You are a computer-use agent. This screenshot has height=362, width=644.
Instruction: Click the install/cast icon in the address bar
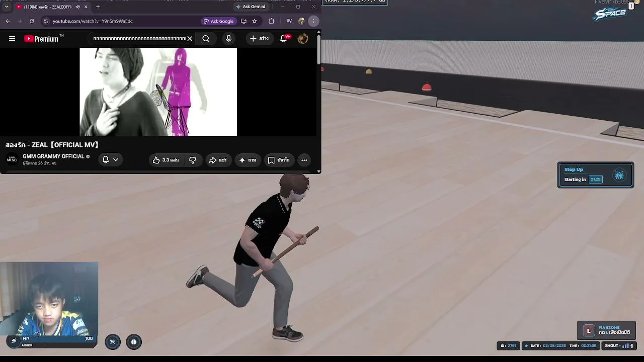pos(244,21)
